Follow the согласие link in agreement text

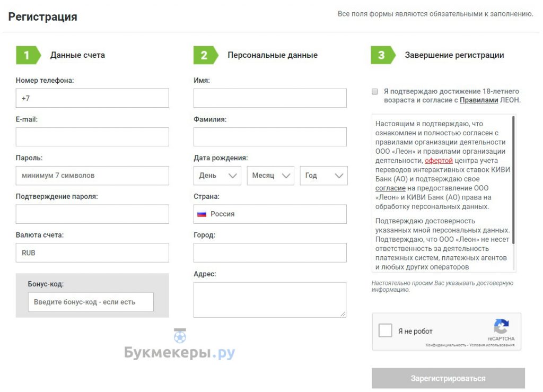point(390,188)
